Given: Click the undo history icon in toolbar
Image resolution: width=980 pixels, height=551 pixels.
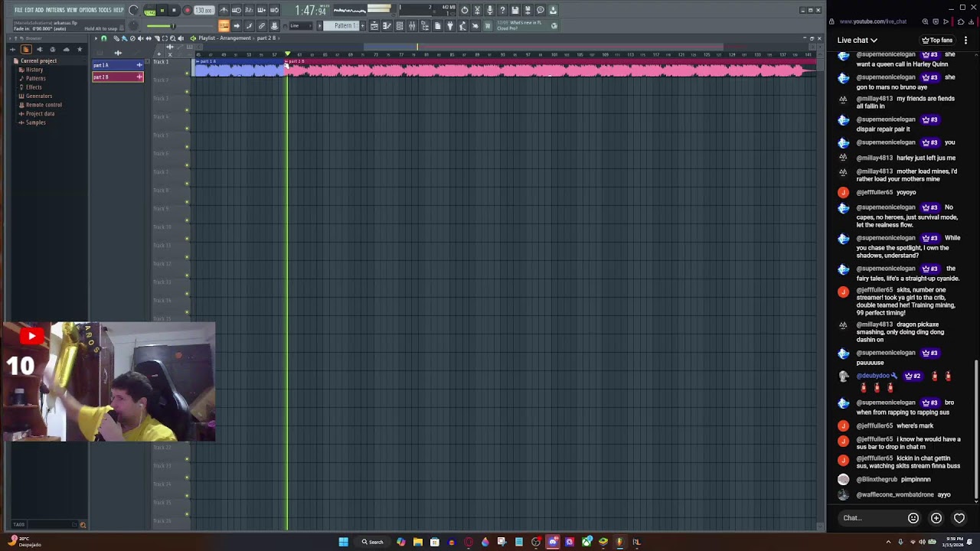Looking at the screenshot, I should [465, 10].
